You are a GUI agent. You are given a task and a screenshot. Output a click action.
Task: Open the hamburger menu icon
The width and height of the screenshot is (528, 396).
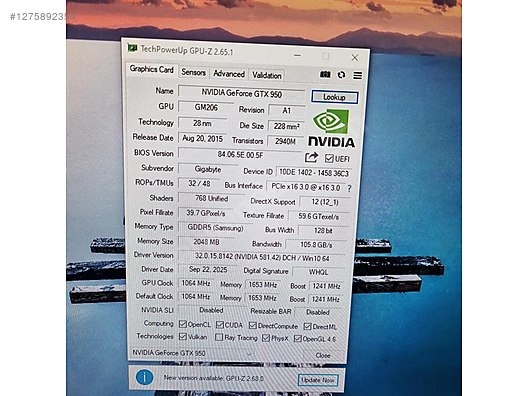(358, 75)
